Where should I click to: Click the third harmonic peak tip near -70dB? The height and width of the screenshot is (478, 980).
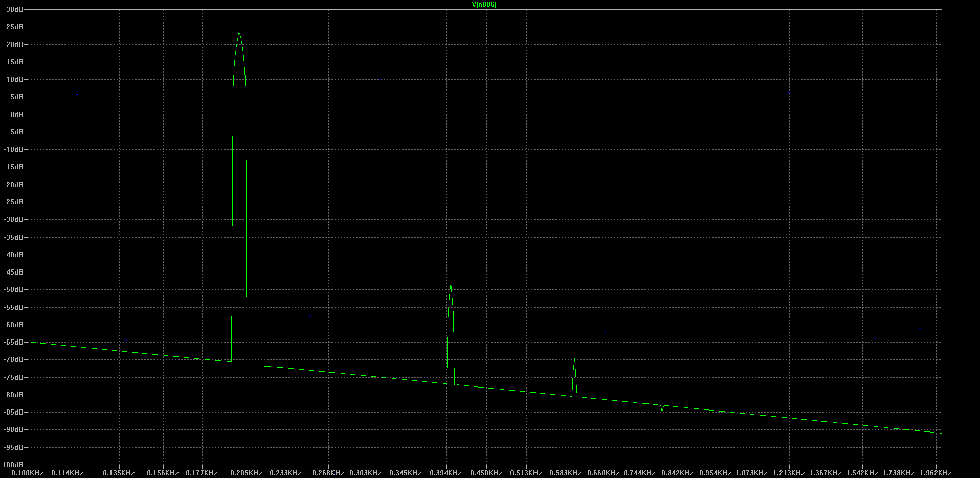pyautogui.click(x=574, y=360)
